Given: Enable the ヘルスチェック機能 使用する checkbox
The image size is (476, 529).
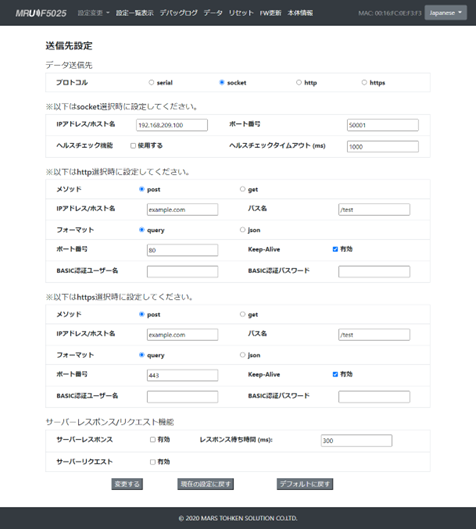Looking at the screenshot, I should click(133, 146).
